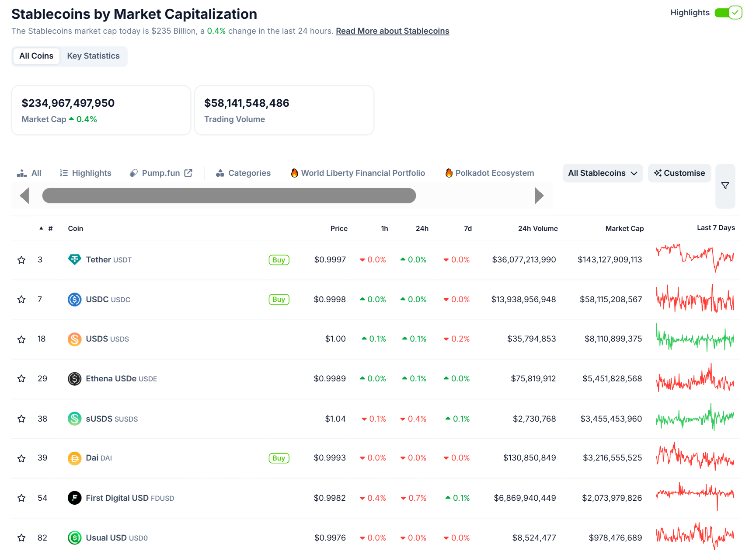Select the All filter tab
Screen dimensions: 756x555
pos(29,173)
